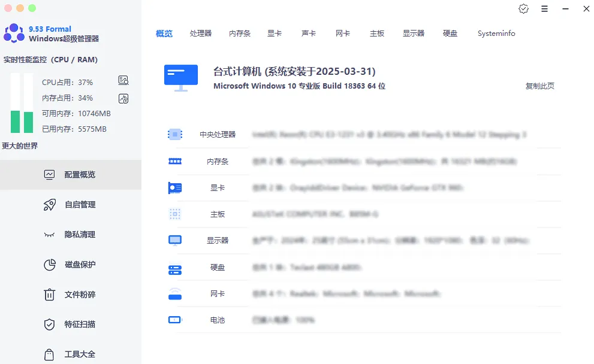Click the CPU chip icon for 中央处理器
The image size is (594, 364).
[175, 134]
